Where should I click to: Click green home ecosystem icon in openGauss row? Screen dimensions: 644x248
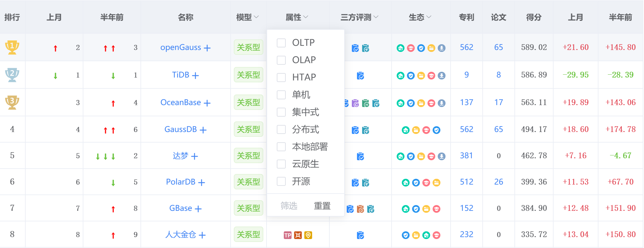(401, 48)
